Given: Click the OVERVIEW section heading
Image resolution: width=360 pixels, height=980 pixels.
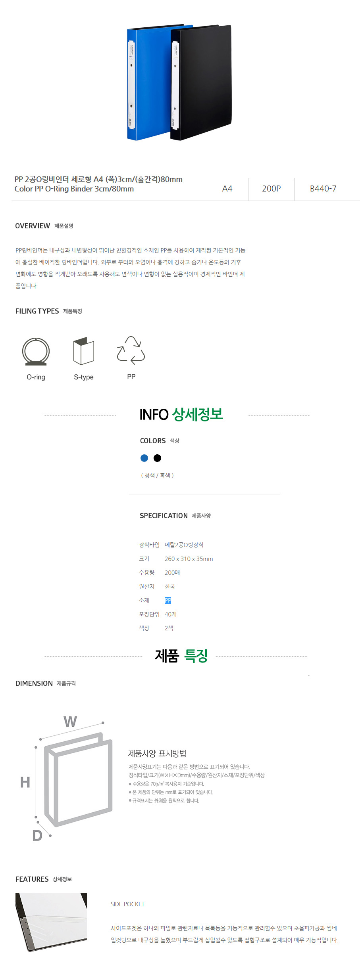Looking at the screenshot, I should click(x=33, y=226).
